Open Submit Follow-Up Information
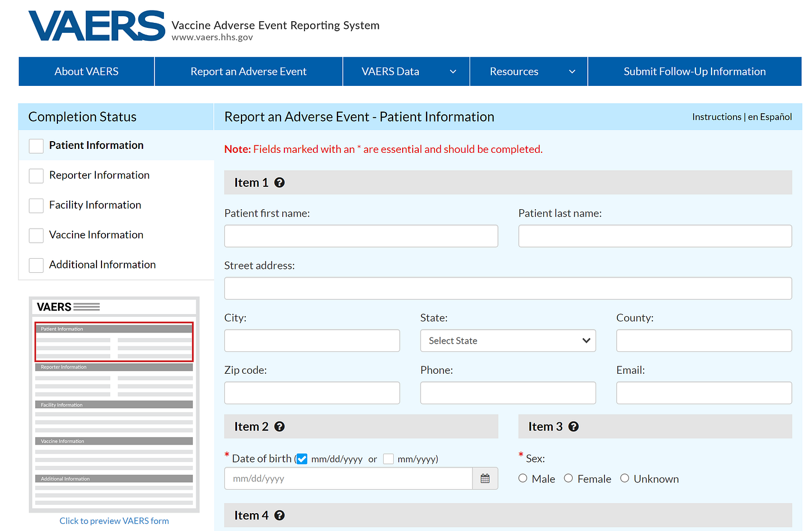The width and height of the screenshot is (812, 531). (695, 71)
